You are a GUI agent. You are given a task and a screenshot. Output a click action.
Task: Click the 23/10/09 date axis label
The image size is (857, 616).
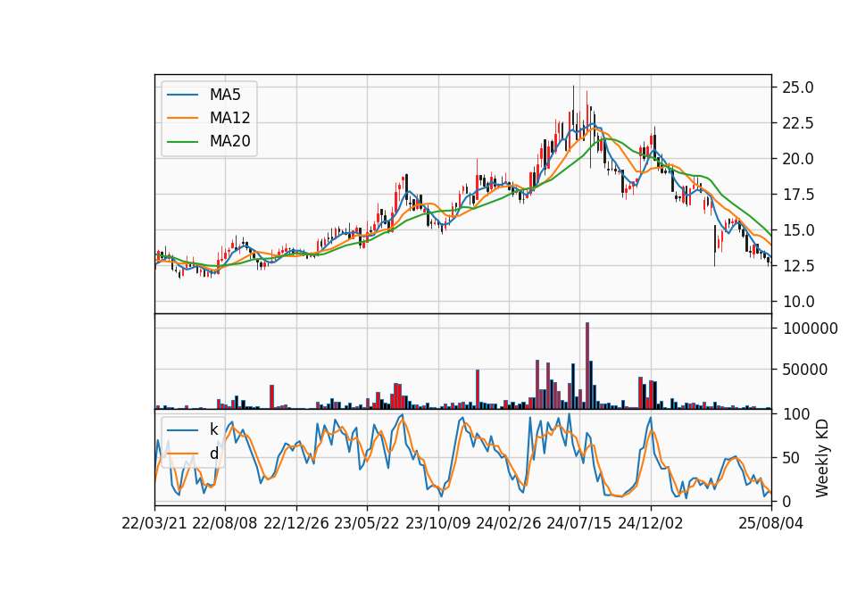(x=437, y=523)
